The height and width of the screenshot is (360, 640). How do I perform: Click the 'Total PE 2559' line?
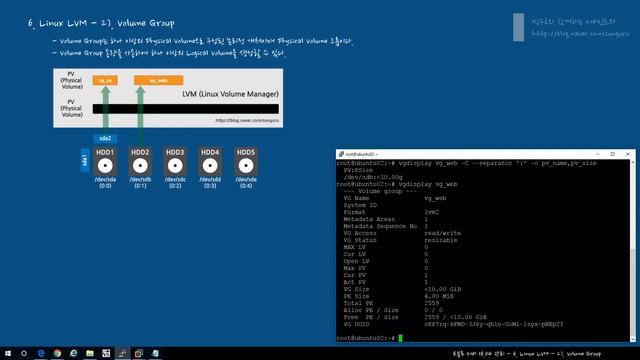click(391, 303)
